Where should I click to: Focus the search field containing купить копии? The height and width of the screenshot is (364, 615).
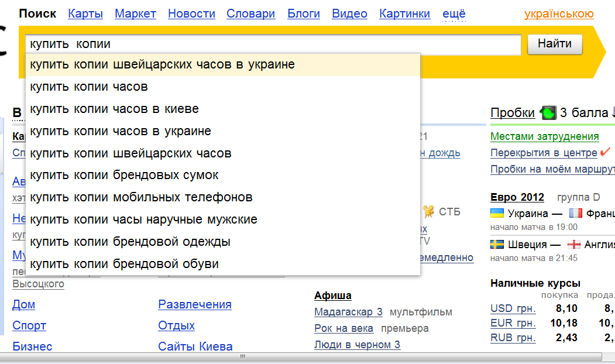click(273, 44)
